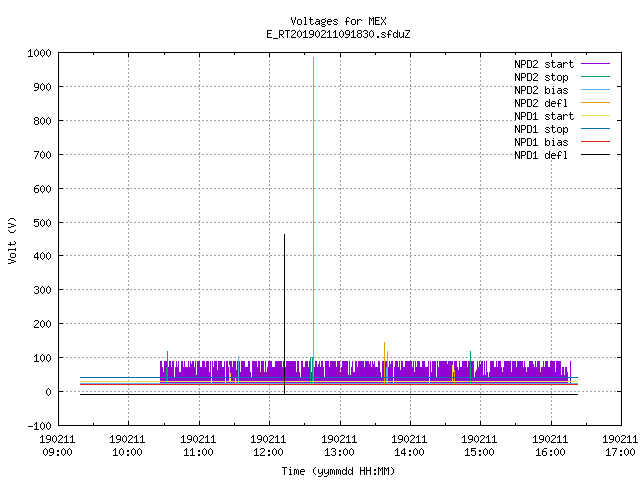Select the 'NPD2 bias' legend label
The width and height of the screenshot is (640, 480).
coord(541,90)
